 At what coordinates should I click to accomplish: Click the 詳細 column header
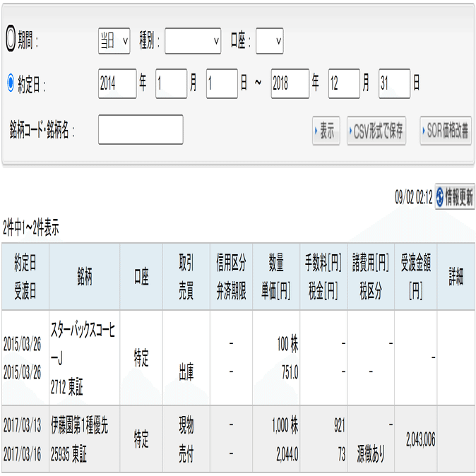(456, 277)
